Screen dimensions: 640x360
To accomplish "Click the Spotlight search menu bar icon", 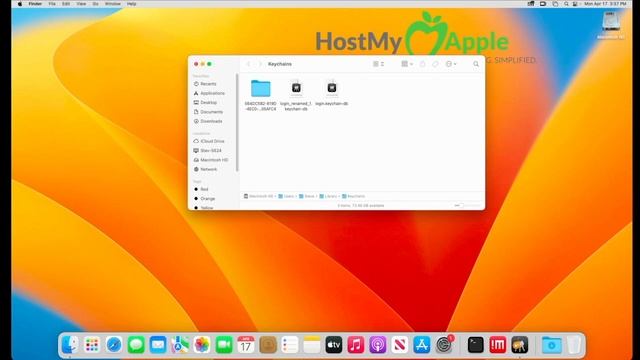I will [566, 4].
